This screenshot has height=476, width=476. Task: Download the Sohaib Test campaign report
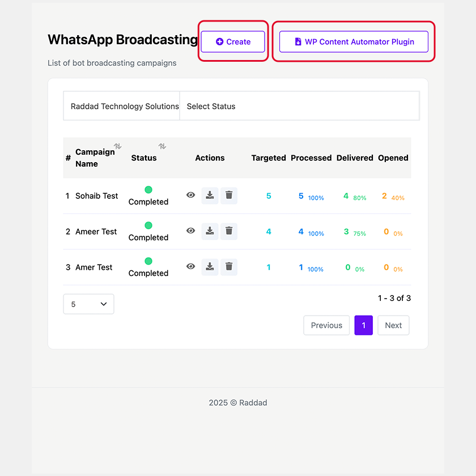tap(210, 195)
